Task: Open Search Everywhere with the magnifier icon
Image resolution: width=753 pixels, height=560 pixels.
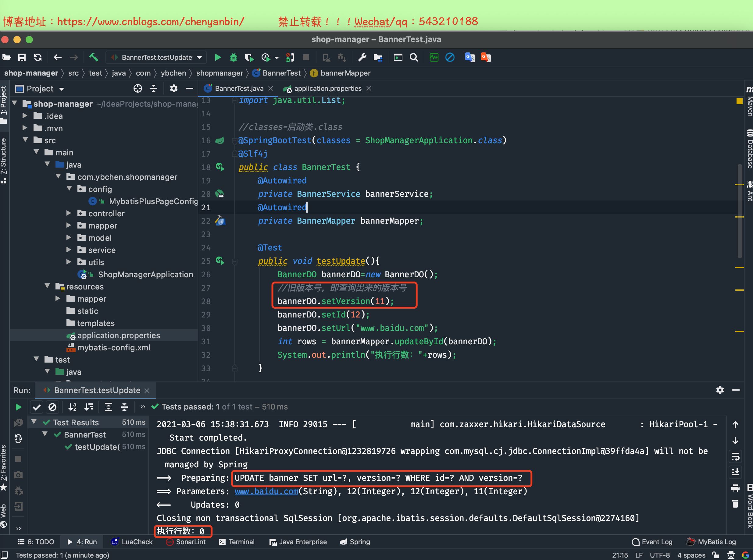Action: (414, 57)
